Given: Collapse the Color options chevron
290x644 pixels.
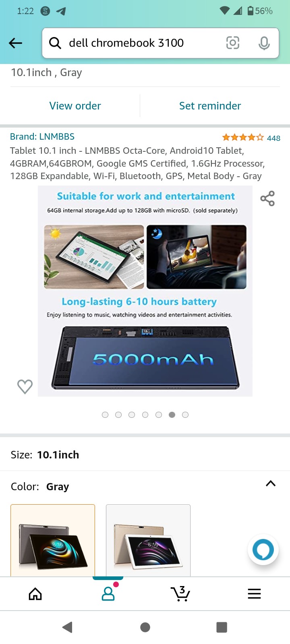Looking at the screenshot, I should [x=271, y=484].
